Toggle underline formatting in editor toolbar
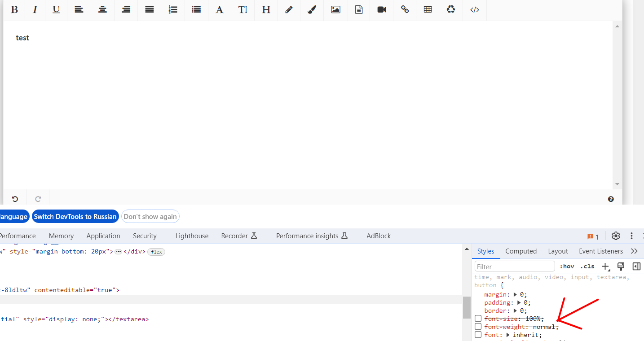The height and width of the screenshot is (341, 644). pyautogui.click(x=56, y=9)
